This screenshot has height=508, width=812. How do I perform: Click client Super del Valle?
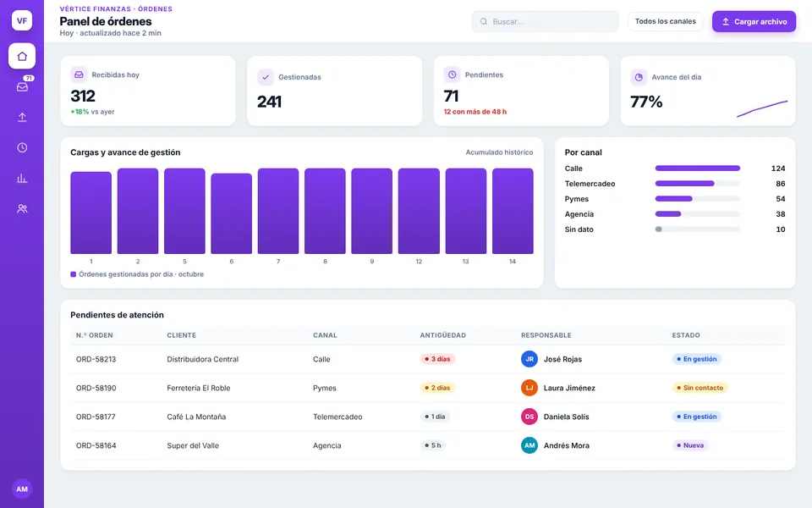[193, 445]
